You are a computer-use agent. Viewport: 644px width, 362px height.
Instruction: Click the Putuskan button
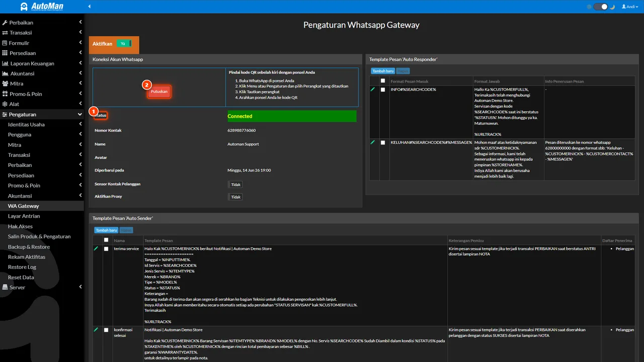point(159,92)
